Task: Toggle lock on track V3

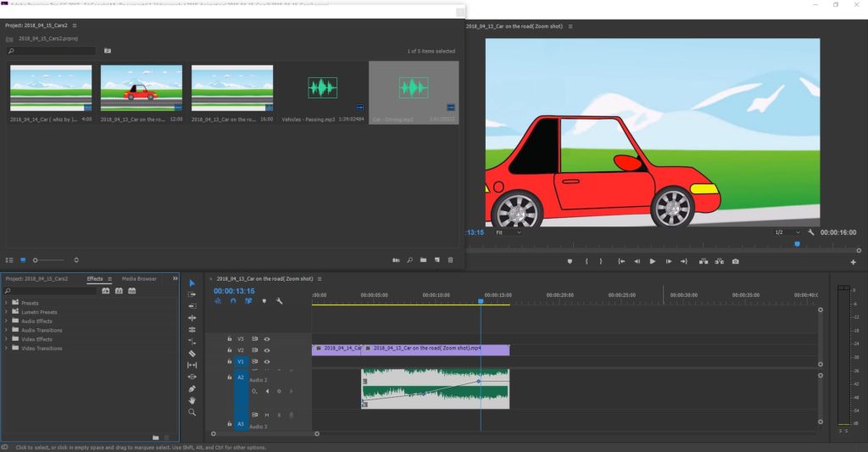Action: coord(229,338)
